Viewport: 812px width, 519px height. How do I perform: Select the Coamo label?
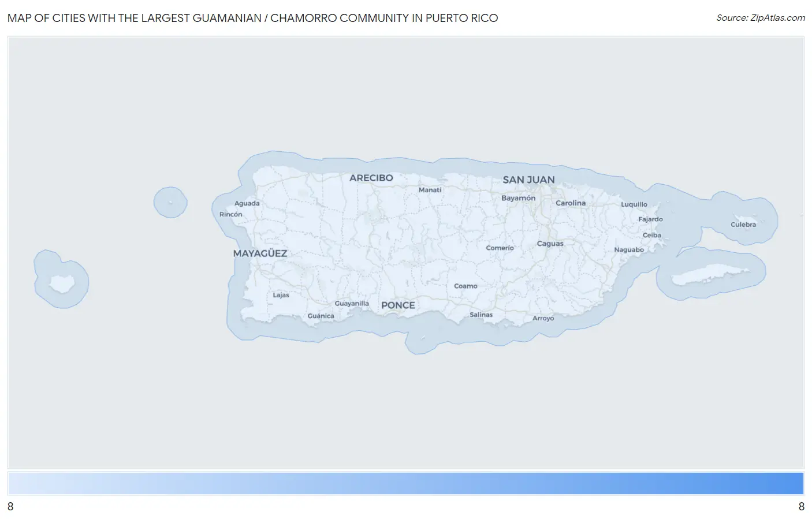(465, 286)
